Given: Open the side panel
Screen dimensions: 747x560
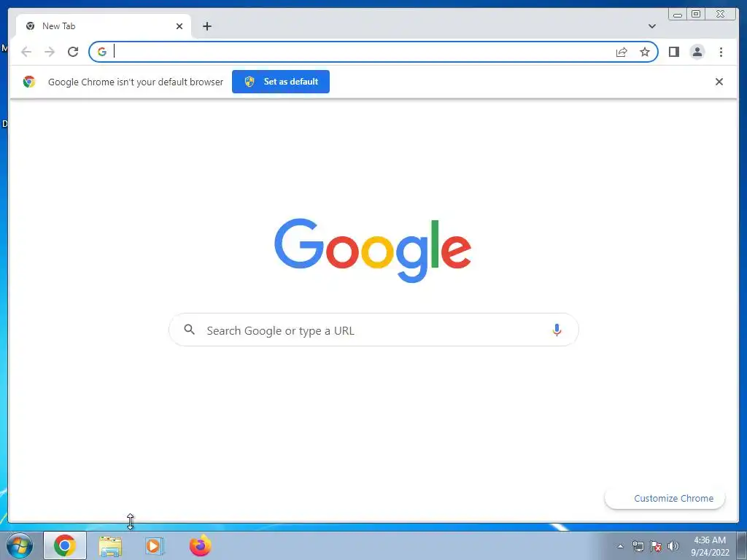Looking at the screenshot, I should click(673, 52).
